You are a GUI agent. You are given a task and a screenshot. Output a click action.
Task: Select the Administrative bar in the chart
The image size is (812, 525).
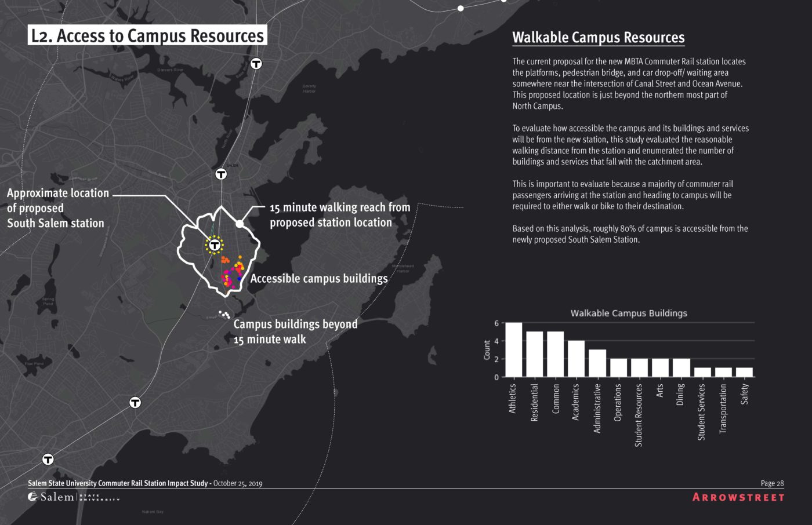(597, 363)
